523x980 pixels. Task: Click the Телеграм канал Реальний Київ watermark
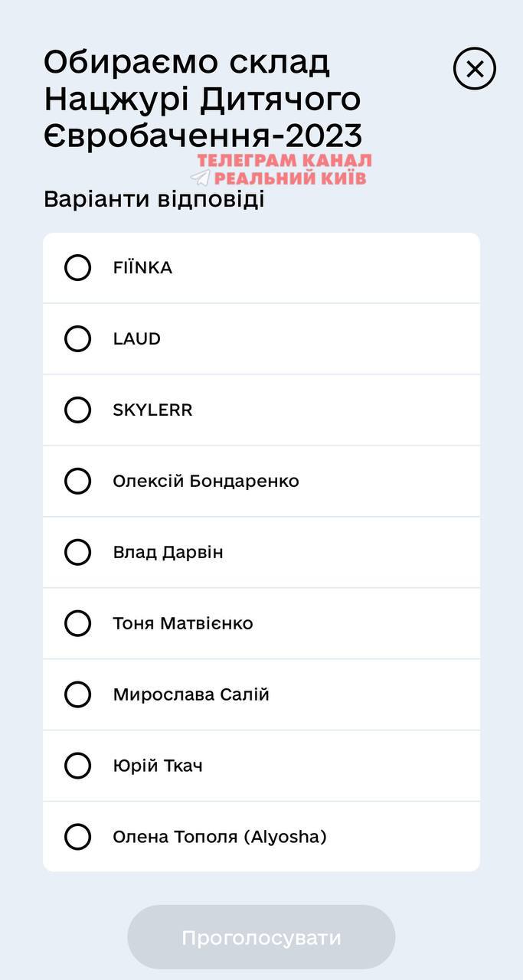point(285,169)
